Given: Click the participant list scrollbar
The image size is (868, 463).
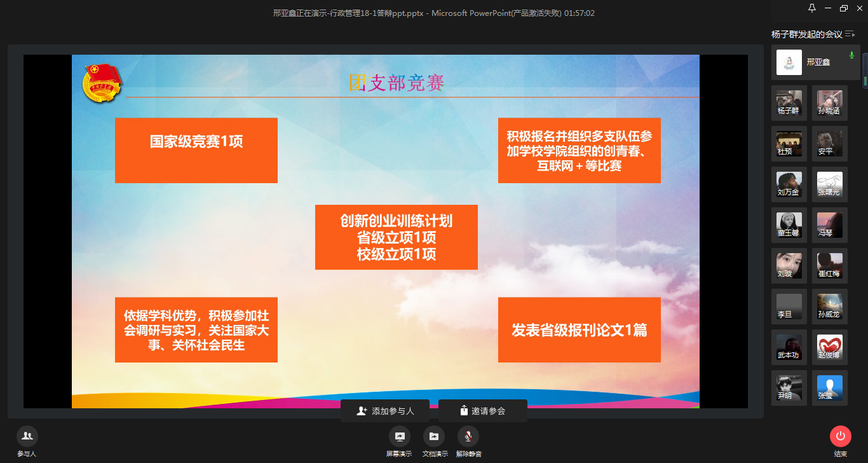Looking at the screenshot, I should click(865, 70).
